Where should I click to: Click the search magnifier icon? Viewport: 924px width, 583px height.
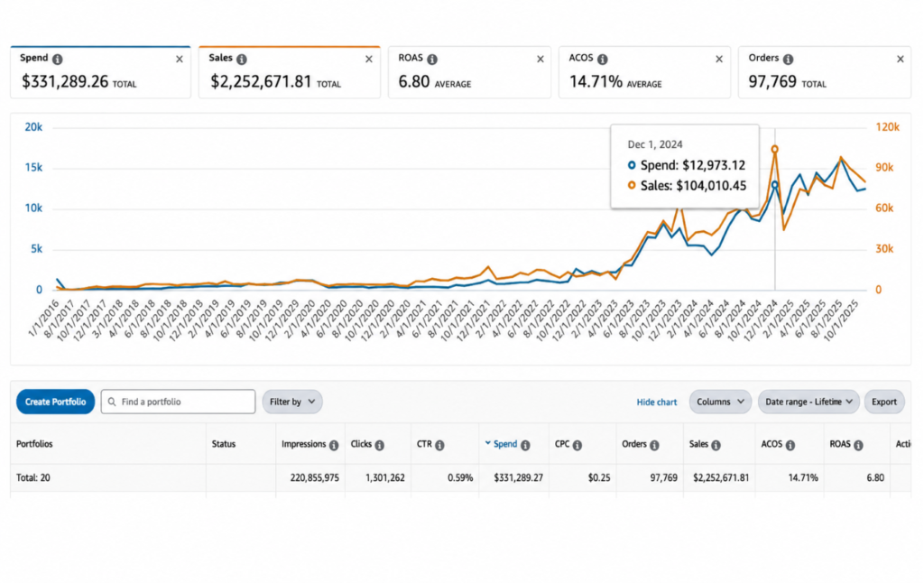111,402
